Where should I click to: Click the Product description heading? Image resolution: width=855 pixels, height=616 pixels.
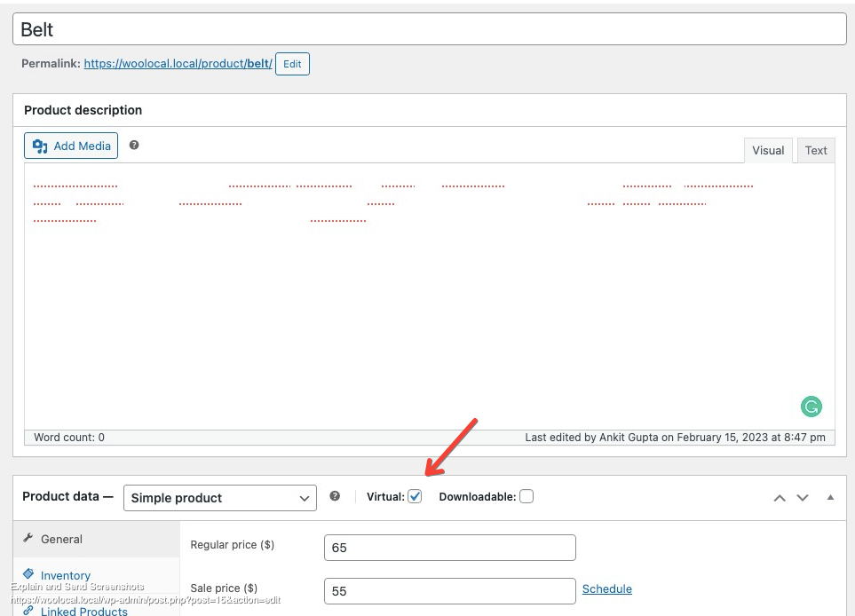pyautogui.click(x=83, y=110)
